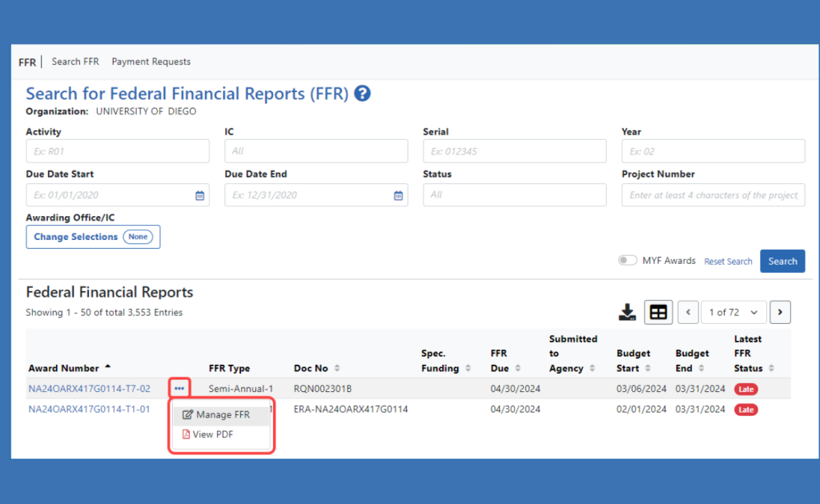Open the three-dot menu for NA24OARX417G0114-T7-02
Screen dimensions: 820x504
pyautogui.click(x=179, y=389)
